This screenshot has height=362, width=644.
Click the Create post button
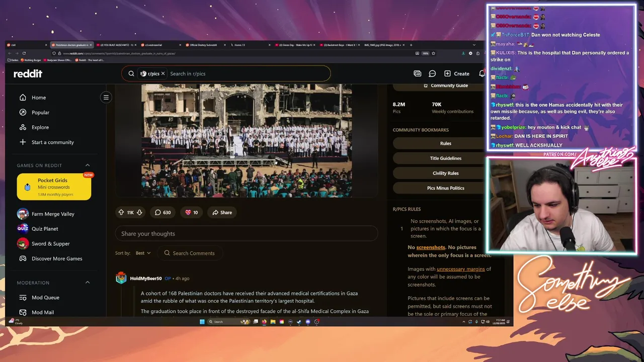[x=457, y=73]
